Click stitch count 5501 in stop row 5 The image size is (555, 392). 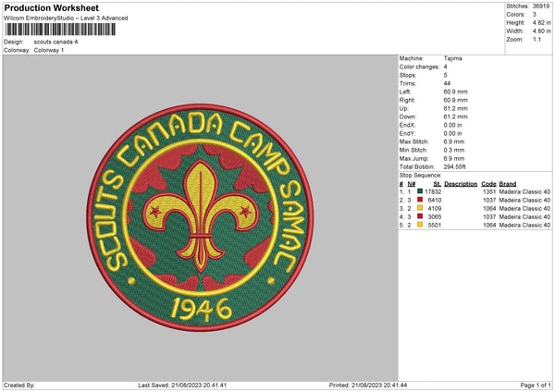pyautogui.click(x=435, y=225)
